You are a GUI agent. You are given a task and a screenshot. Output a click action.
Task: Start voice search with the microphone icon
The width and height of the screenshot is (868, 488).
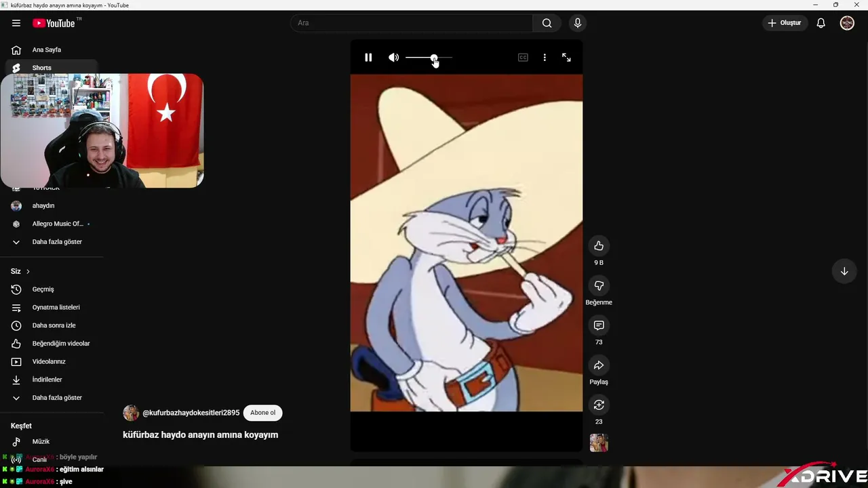point(578,23)
